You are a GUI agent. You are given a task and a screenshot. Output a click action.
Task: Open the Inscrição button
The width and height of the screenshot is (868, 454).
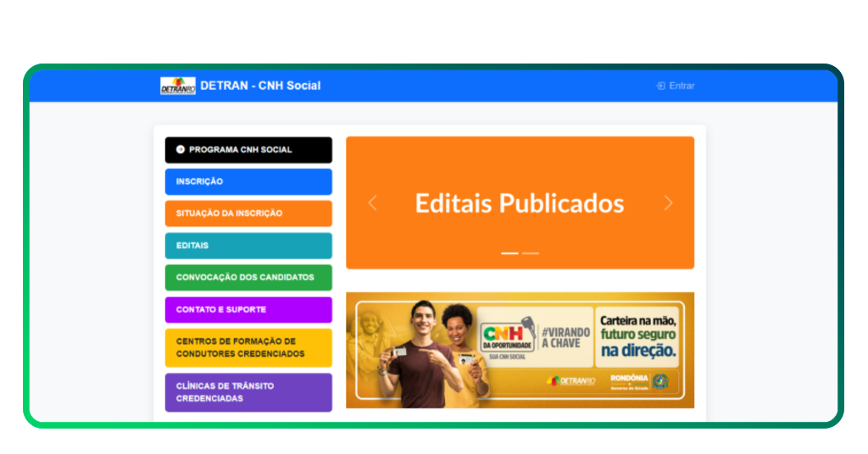click(x=248, y=182)
